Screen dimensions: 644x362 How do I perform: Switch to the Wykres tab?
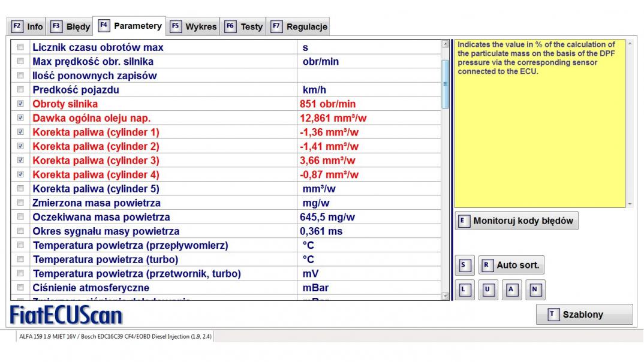tap(194, 26)
